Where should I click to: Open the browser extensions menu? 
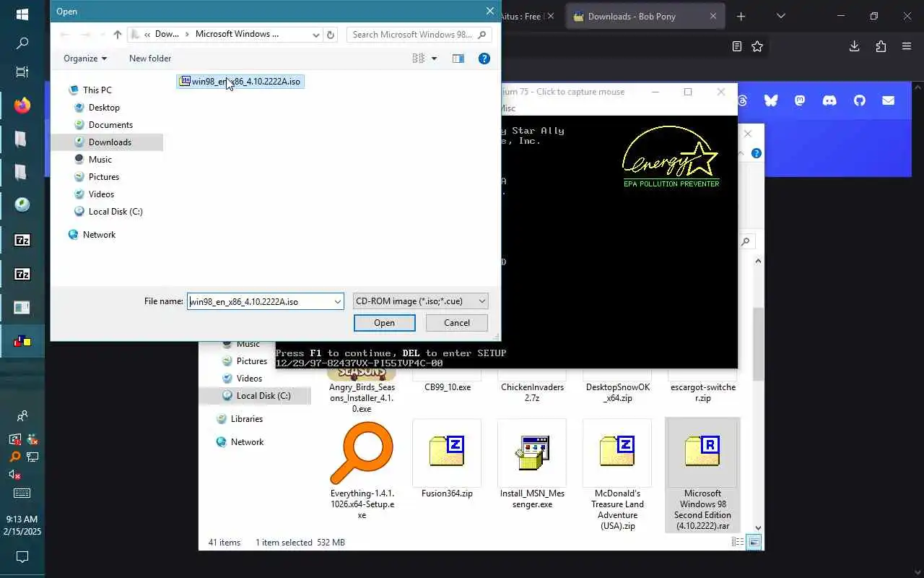pyautogui.click(x=881, y=46)
